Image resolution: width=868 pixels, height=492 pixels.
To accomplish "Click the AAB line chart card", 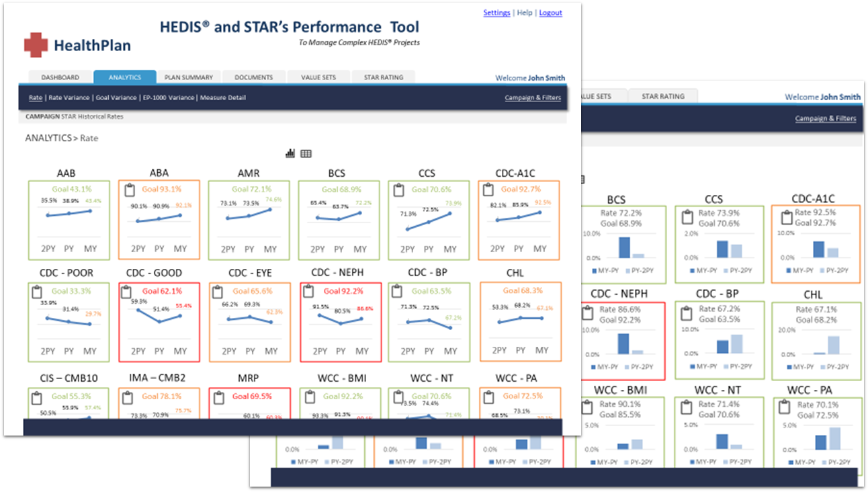I will (x=70, y=220).
